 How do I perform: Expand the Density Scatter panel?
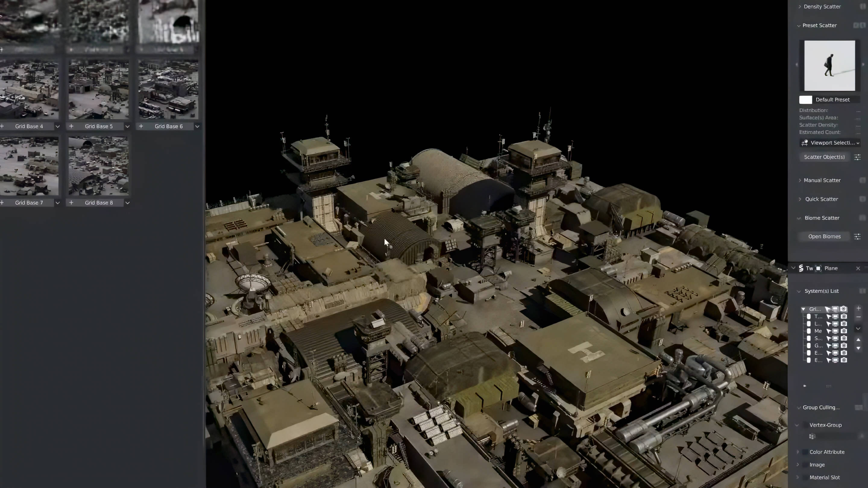pyautogui.click(x=800, y=7)
